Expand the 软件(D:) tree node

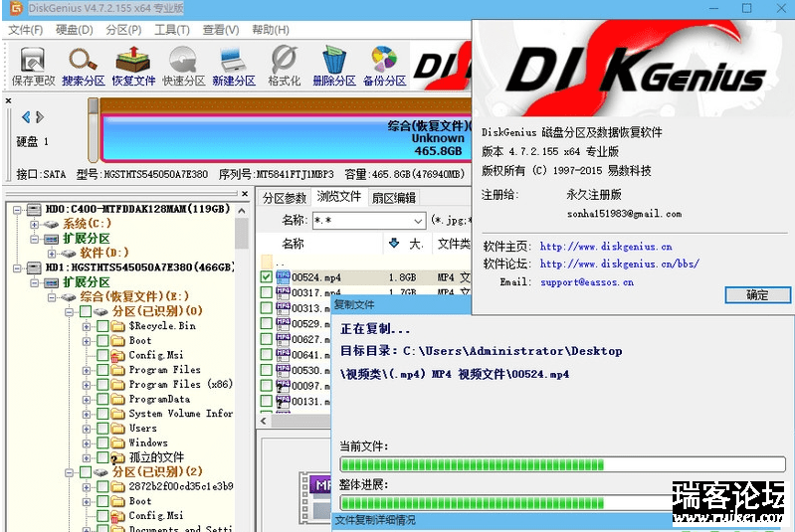pyautogui.click(x=51, y=254)
